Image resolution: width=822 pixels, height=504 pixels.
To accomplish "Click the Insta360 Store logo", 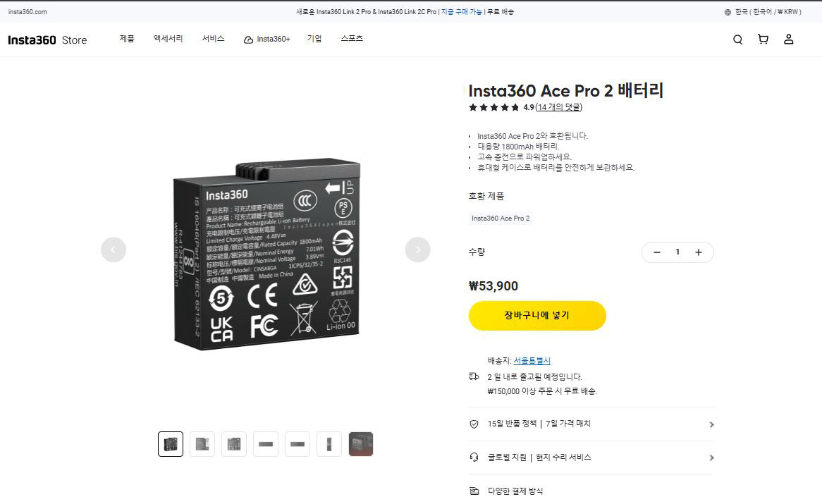I will (46, 39).
